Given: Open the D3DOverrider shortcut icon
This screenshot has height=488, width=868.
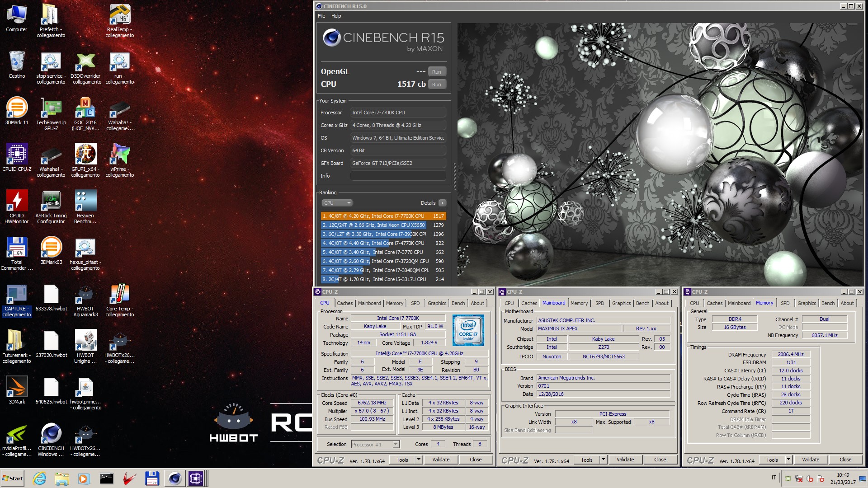Looking at the screenshot, I should point(85,68).
